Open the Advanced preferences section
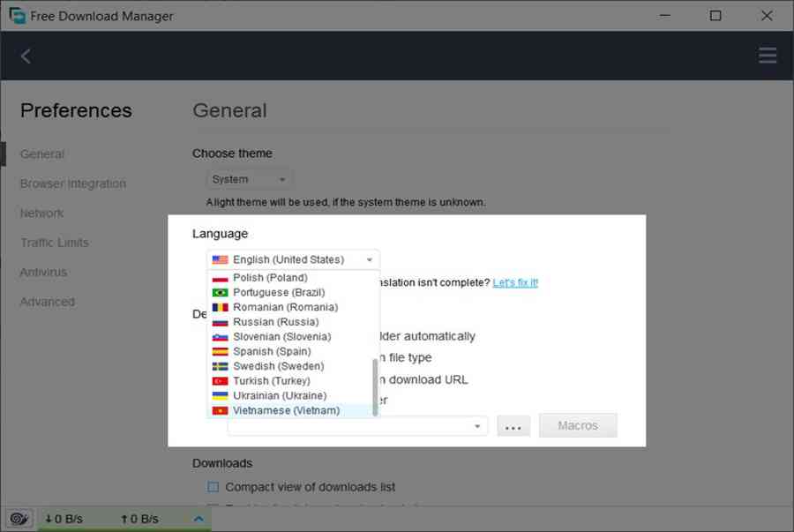794x532 pixels. coord(48,302)
